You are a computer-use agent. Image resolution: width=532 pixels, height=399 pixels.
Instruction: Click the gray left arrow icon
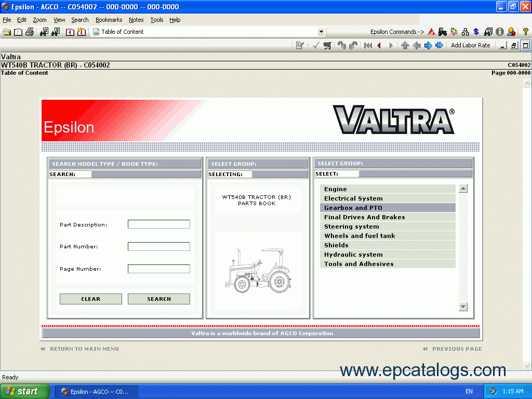[x=417, y=45]
